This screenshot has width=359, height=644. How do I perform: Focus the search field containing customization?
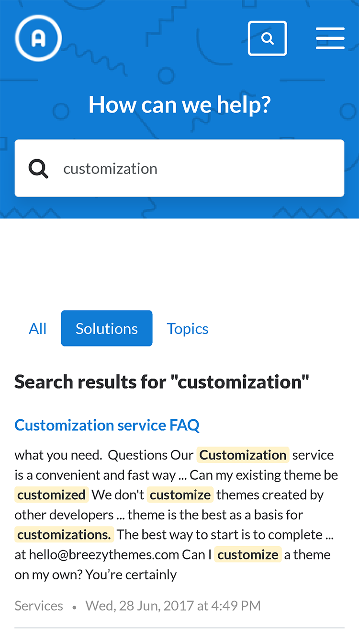pyautogui.click(x=179, y=168)
